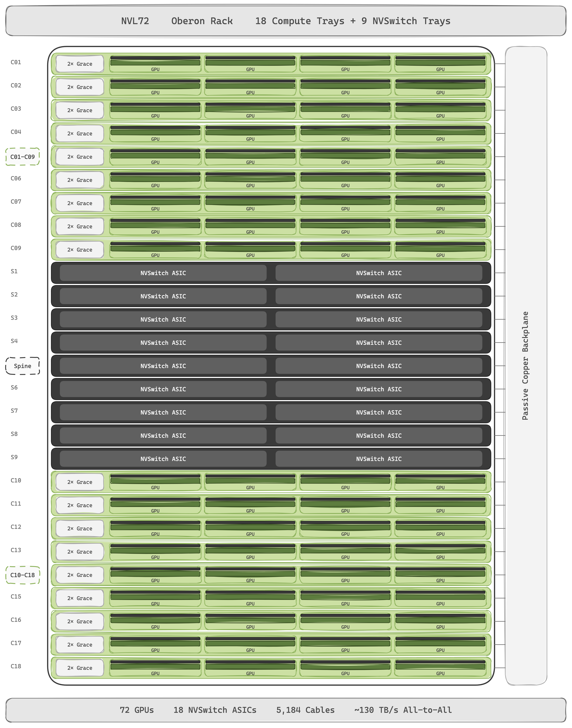Click the left NVSwitch ASIC in tray S1
This screenshot has height=728, width=572.
coord(163,273)
